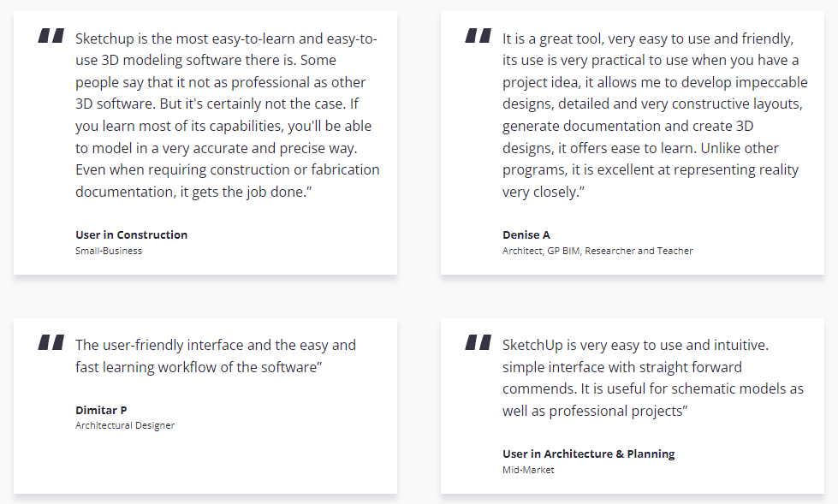Image resolution: width=838 pixels, height=504 pixels.
Task: Click the "Small-Business" label
Action: (109, 251)
